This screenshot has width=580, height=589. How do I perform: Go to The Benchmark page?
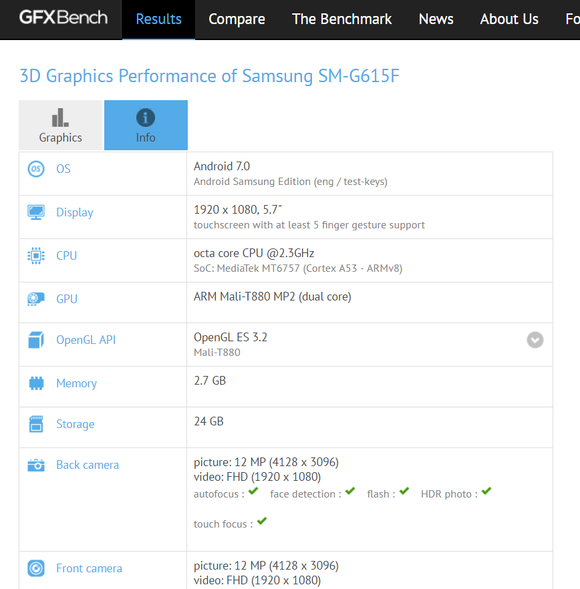click(341, 19)
